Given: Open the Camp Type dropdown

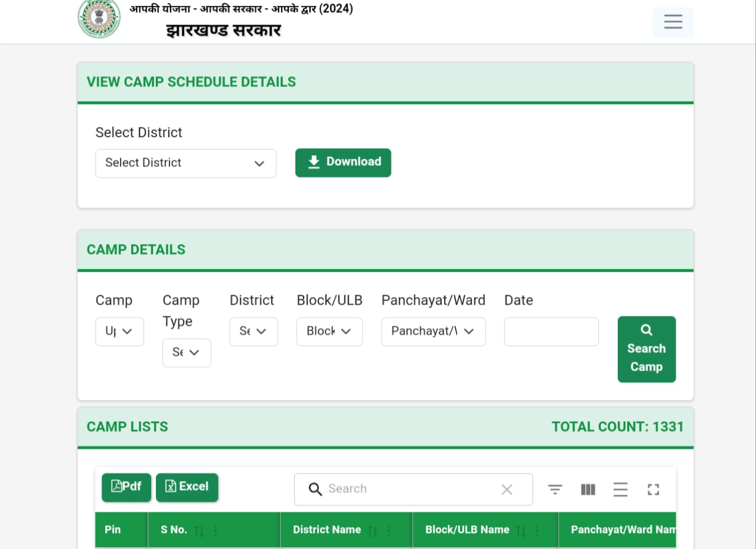Looking at the screenshot, I should click(x=187, y=353).
